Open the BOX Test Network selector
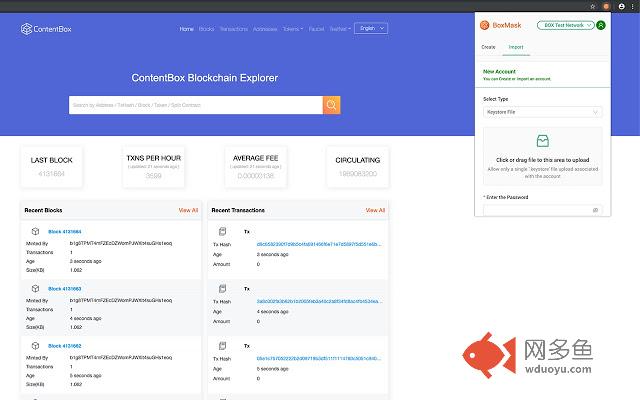The width and height of the screenshot is (640, 400). (x=565, y=25)
